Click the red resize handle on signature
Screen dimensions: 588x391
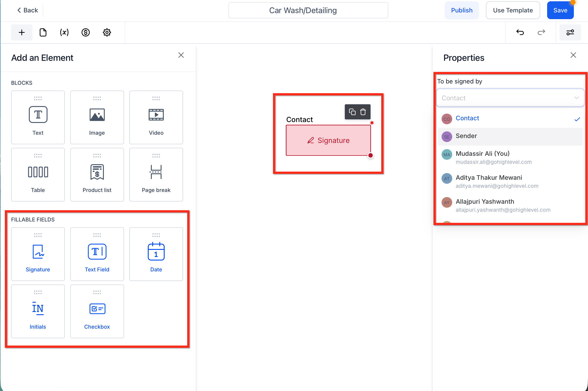[x=371, y=156]
